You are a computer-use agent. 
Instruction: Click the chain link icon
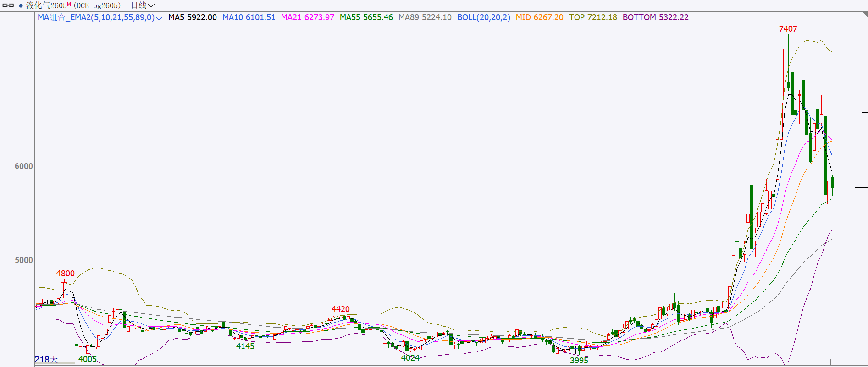click(x=8, y=5)
